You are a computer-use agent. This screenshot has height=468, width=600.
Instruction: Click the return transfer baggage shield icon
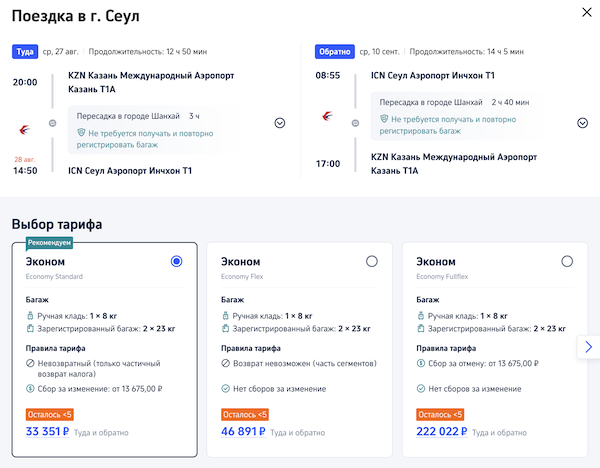[x=384, y=120]
